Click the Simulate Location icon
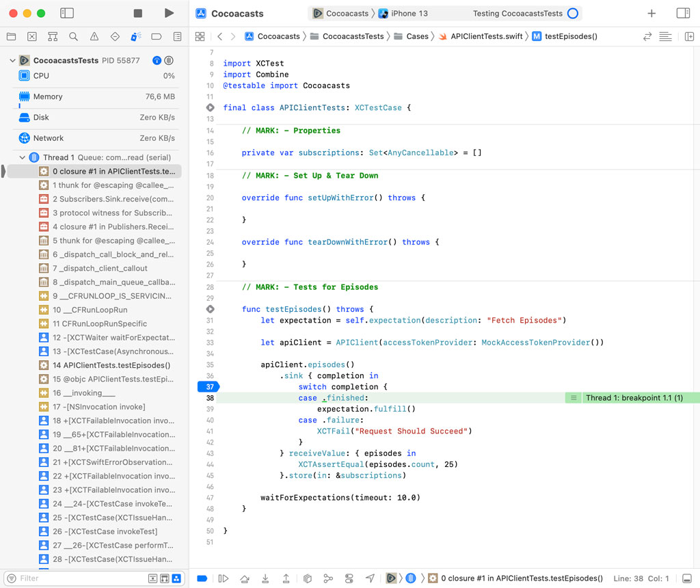Image resolution: width=700 pixels, height=588 pixels. (x=370, y=578)
